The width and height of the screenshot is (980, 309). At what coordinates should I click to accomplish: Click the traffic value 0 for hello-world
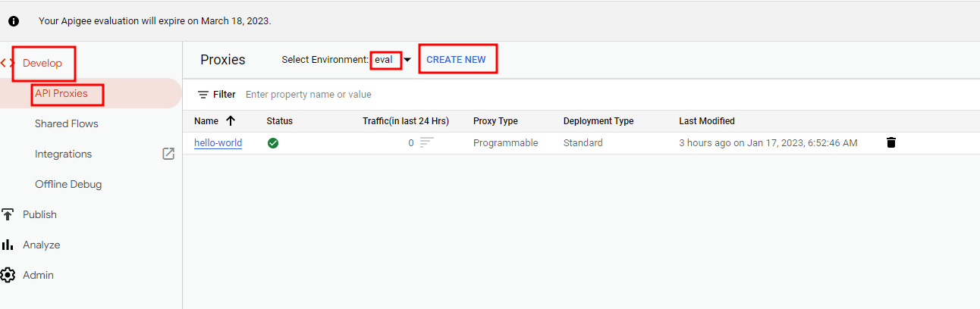coord(411,142)
